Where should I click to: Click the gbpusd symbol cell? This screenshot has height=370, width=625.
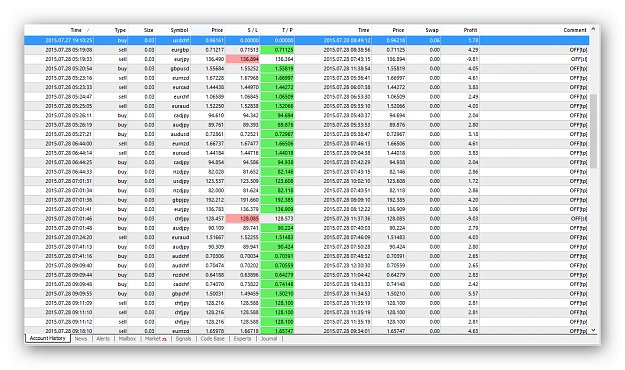(180, 69)
